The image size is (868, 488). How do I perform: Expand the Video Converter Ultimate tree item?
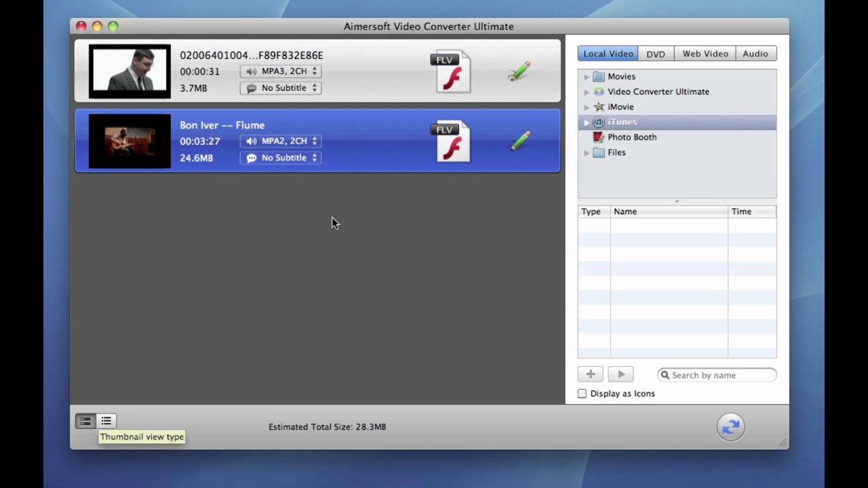(x=587, y=91)
